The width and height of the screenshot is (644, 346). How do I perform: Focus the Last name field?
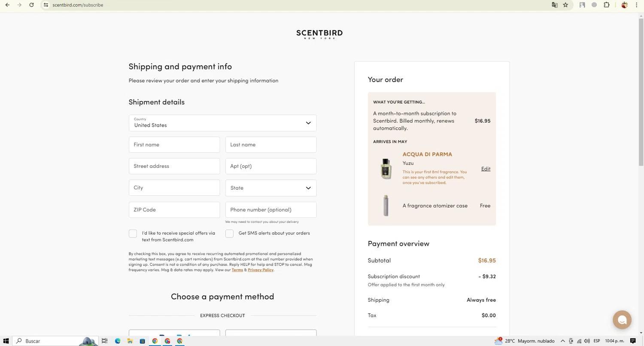[x=271, y=145]
